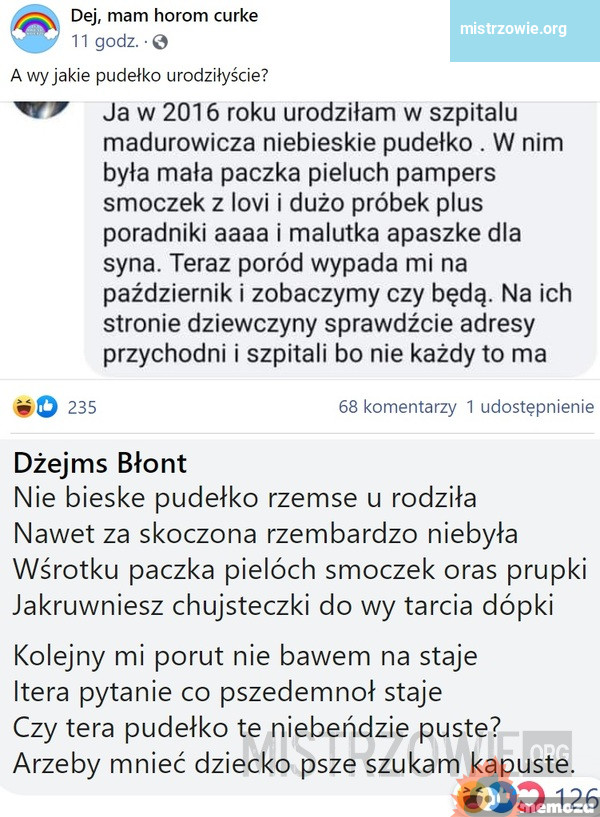Click the Like thumbs-up icon under post
600x817 pixels.
click(x=46, y=407)
